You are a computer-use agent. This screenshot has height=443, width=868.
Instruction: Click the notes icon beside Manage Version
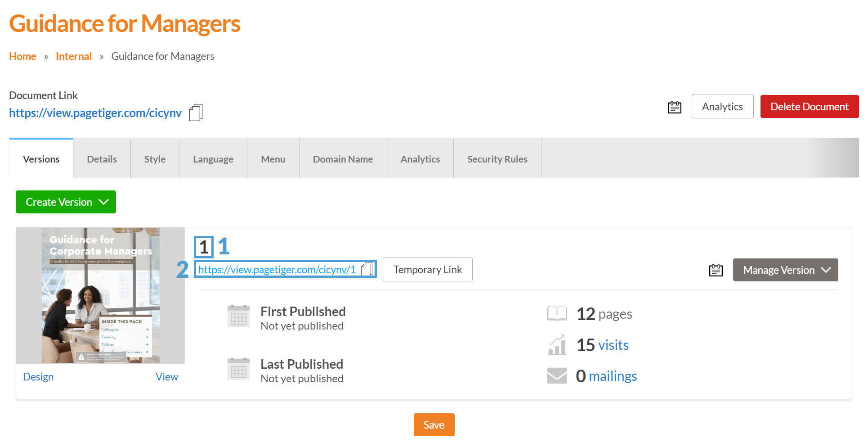coord(716,270)
